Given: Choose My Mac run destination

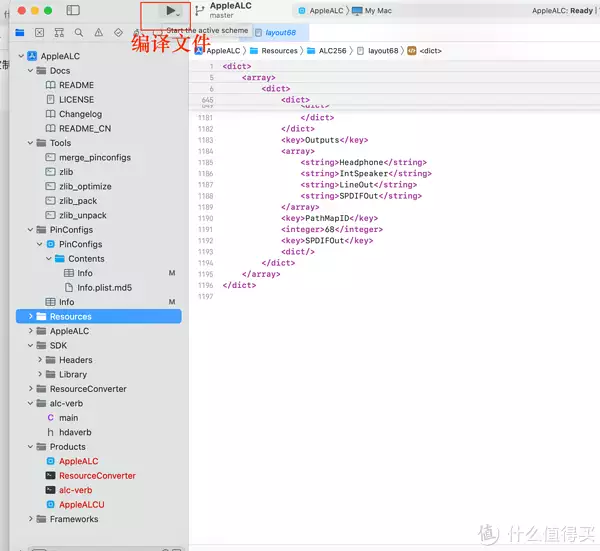Looking at the screenshot, I should [372, 11].
